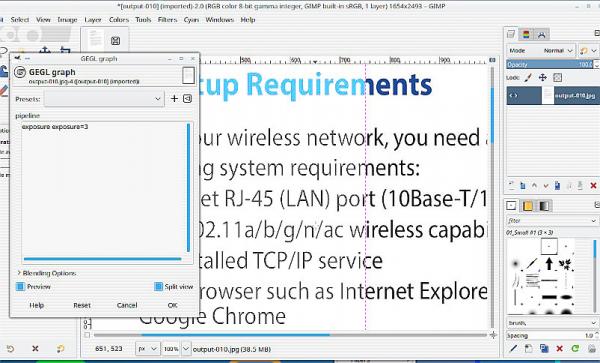Click Help in GEGL graph dialog
Image resolution: width=600 pixels, height=363 pixels.
coord(37,305)
